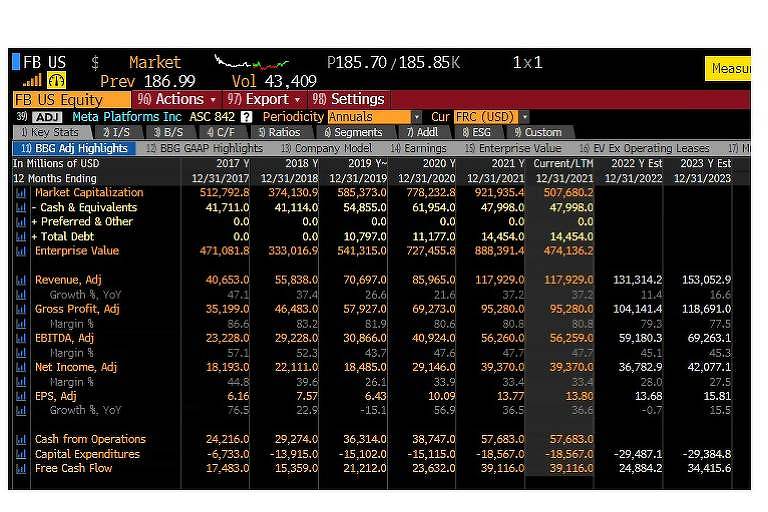
Task: Open chart icon for Gross Profit, Adj row
Action: (21, 309)
